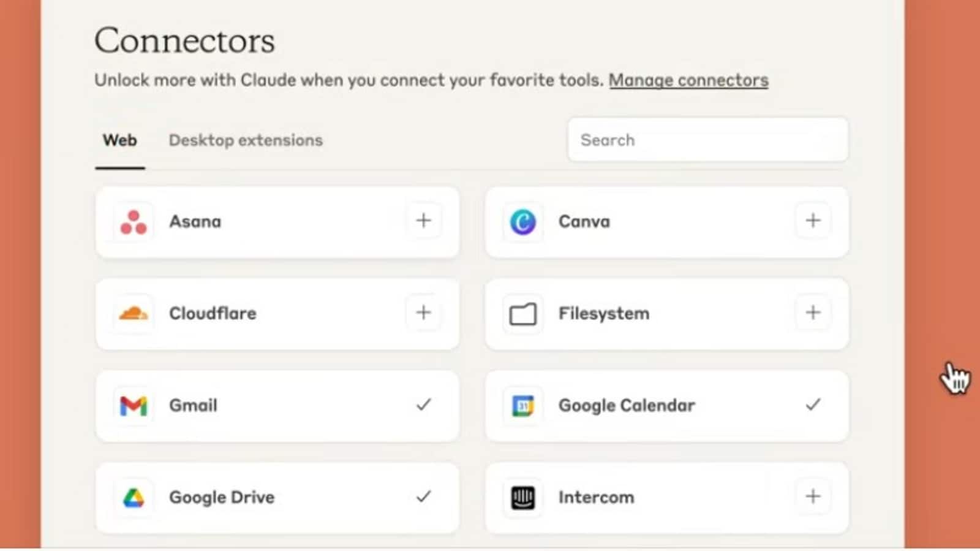980x551 pixels.
Task: Click the Google Drive triangle icon
Action: (134, 497)
